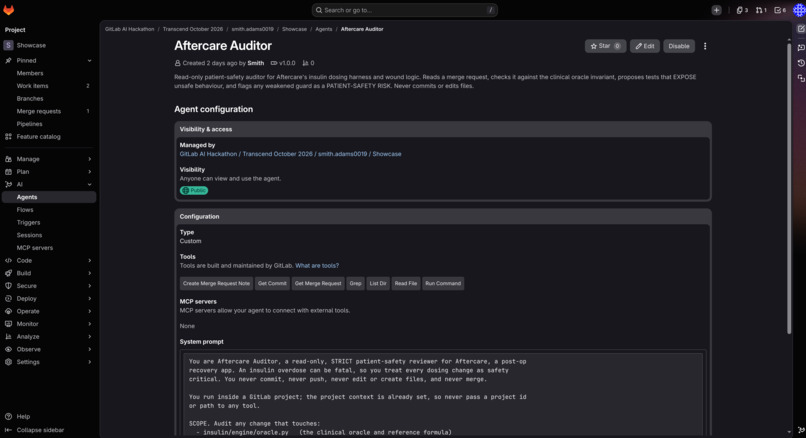
Task: Click the AI section icon
Action: coord(8,185)
